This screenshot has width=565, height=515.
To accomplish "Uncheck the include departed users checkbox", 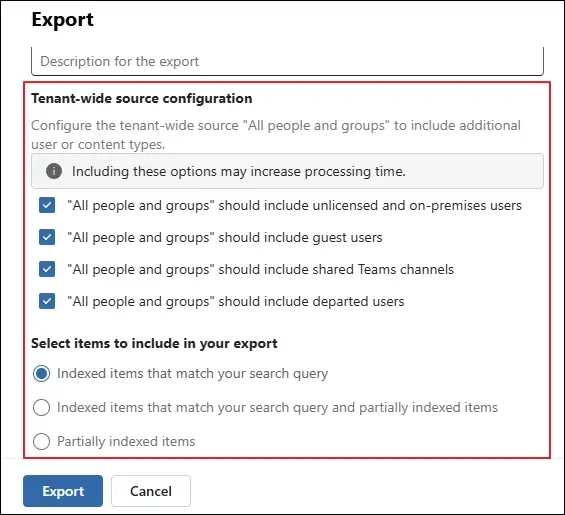I will click(47, 301).
